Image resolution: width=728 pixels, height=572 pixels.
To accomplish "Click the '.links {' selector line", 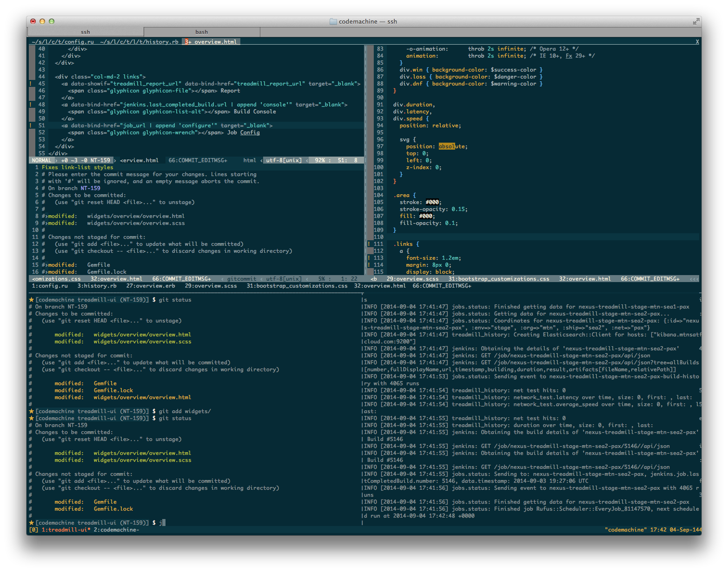I will point(406,244).
